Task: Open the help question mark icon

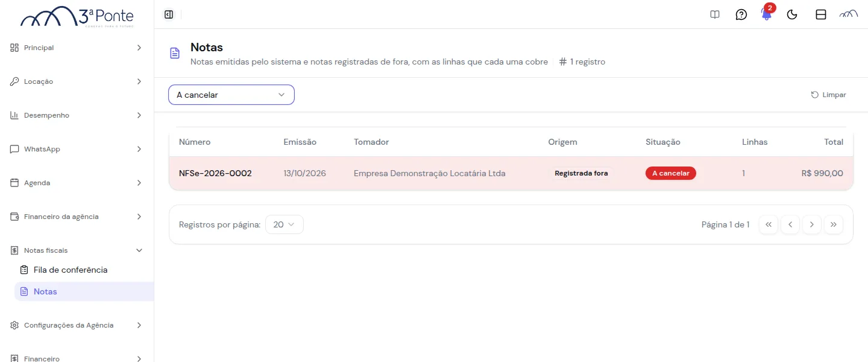Action: tap(741, 14)
